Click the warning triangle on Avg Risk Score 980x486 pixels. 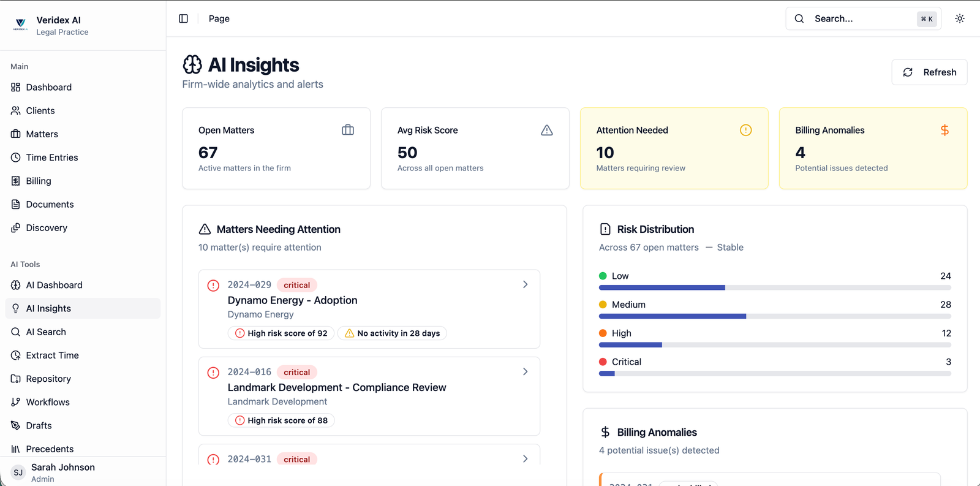tap(546, 130)
